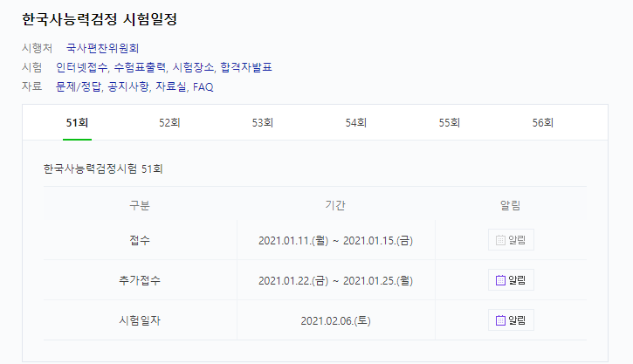Click the 한국사능력검정시험 51회 subtitle
Viewport: 633px width, 364px height.
click(x=103, y=168)
